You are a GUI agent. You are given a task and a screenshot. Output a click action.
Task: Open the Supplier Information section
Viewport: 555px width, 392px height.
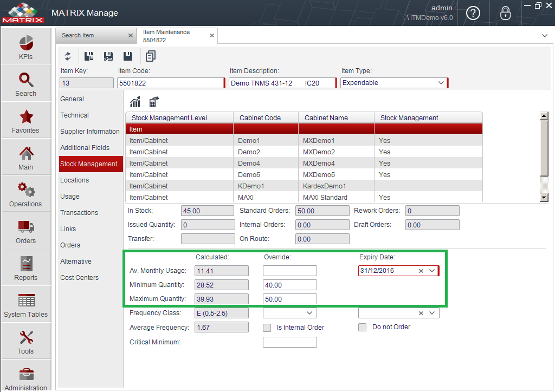[90, 132]
